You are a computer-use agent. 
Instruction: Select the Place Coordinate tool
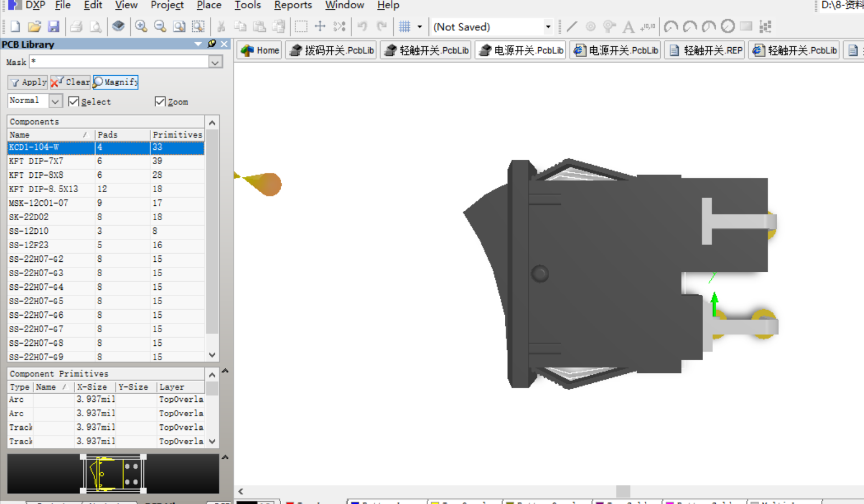(648, 26)
